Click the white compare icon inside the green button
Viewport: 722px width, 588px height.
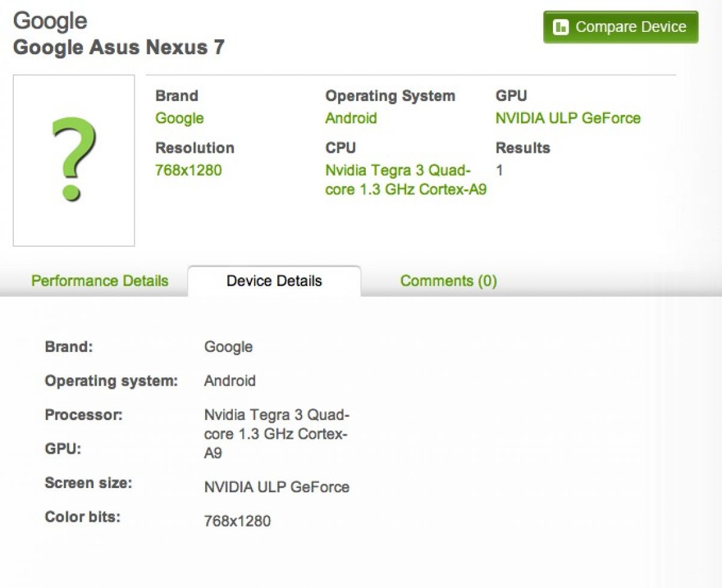pos(561,27)
